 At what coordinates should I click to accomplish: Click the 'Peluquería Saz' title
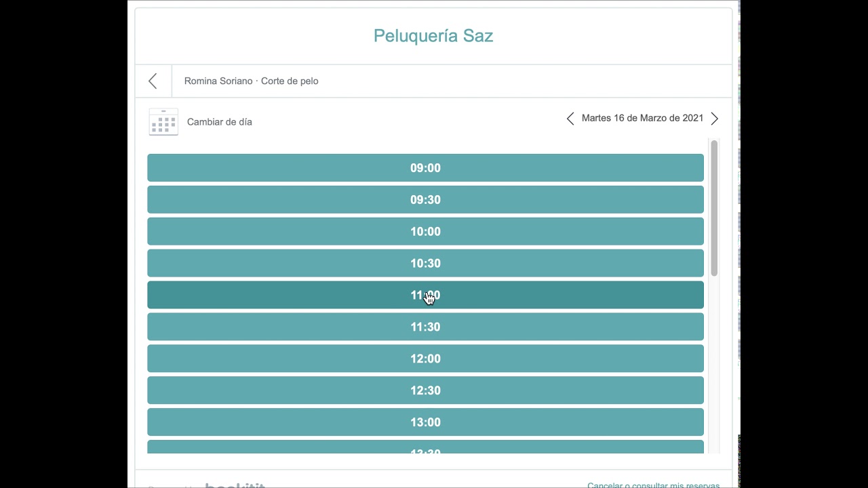pos(433,36)
